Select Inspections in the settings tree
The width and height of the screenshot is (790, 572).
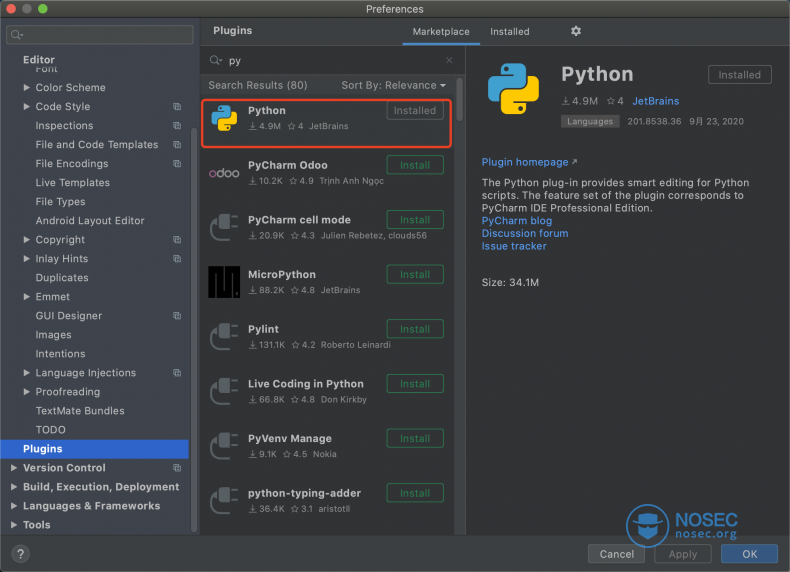coord(64,125)
